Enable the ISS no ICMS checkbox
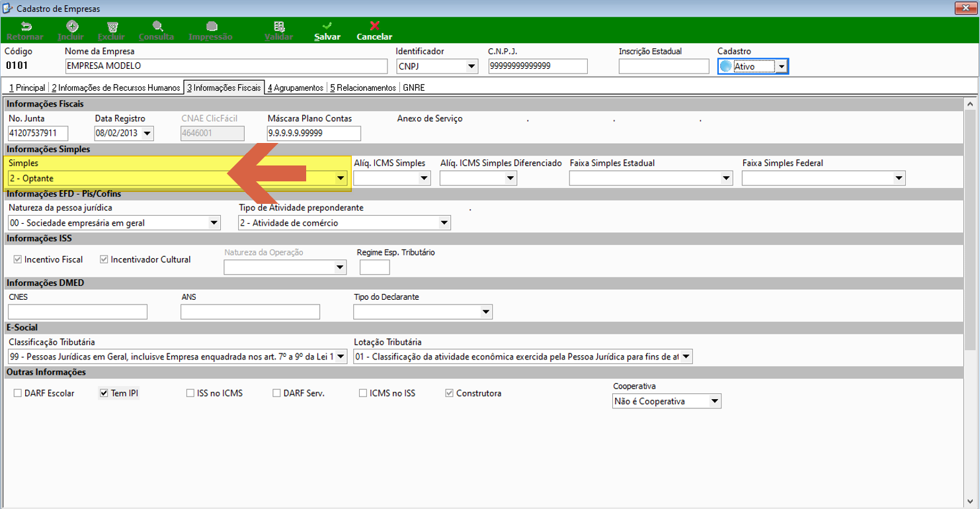980x509 pixels. [190, 393]
